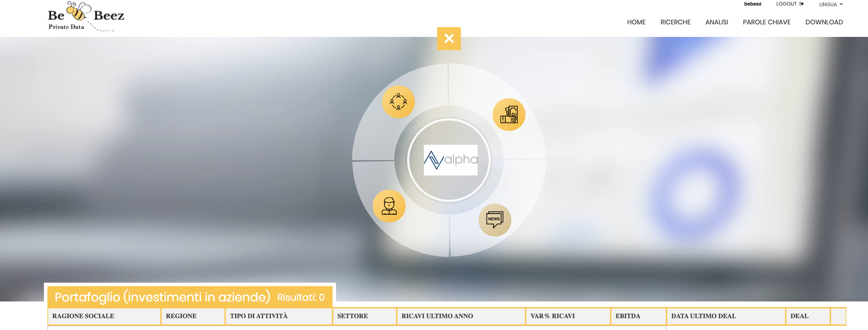Open the DOWNLOAD page
Image resolution: width=868 pixels, height=330 pixels.
click(x=824, y=22)
